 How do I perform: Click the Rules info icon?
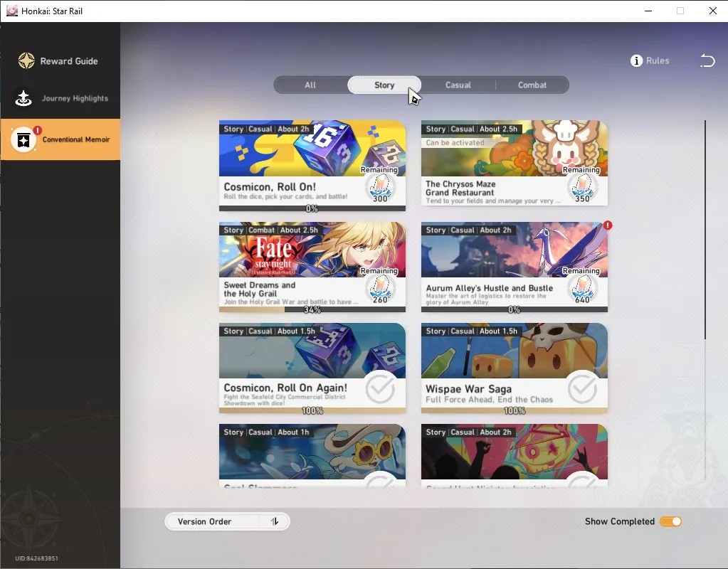[x=636, y=60]
